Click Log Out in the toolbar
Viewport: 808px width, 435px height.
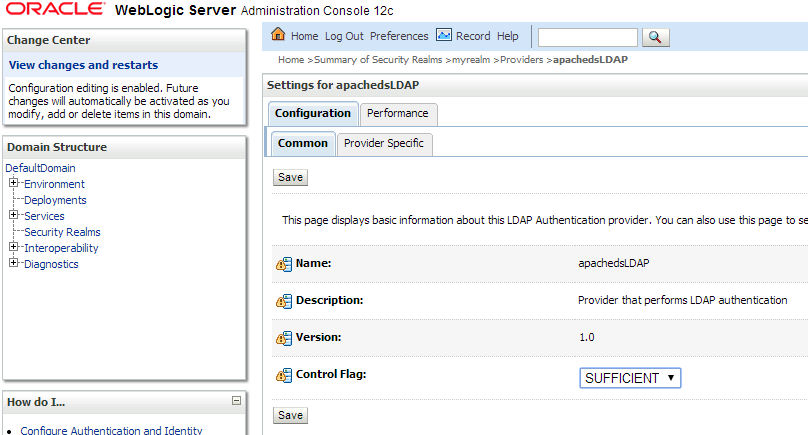tap(344, 36)
